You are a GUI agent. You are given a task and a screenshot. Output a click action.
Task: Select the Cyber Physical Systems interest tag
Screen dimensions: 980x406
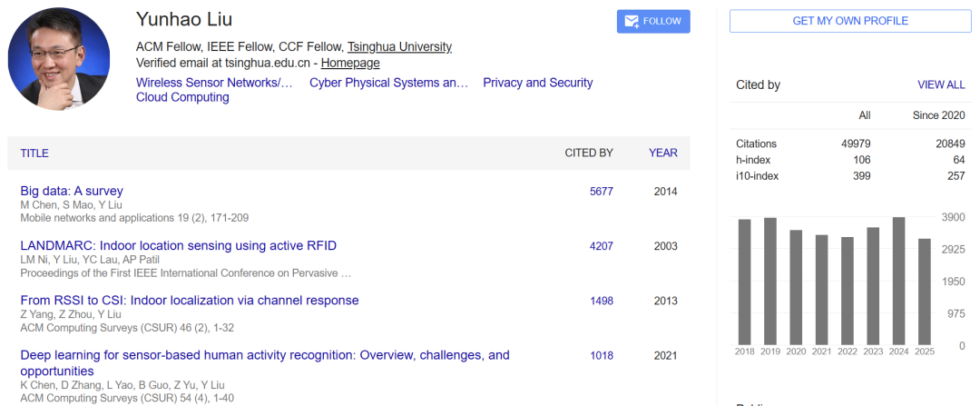pyautogui.click(x=388, y=83)
